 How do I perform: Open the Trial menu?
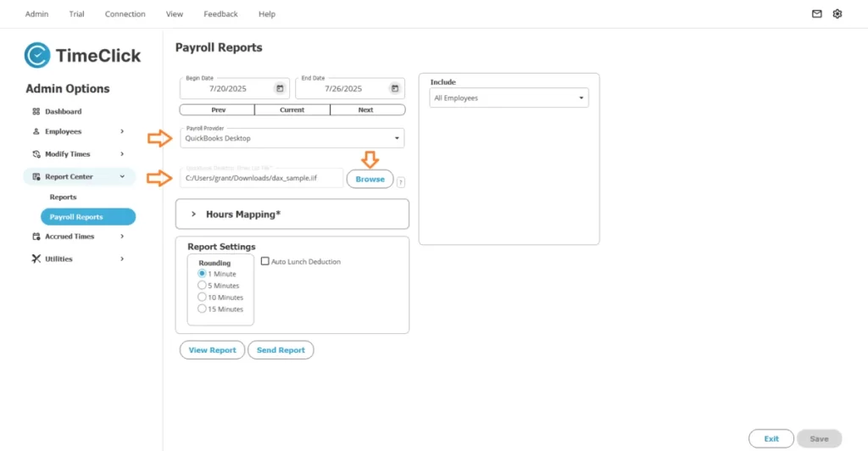(x=76, y=14)
